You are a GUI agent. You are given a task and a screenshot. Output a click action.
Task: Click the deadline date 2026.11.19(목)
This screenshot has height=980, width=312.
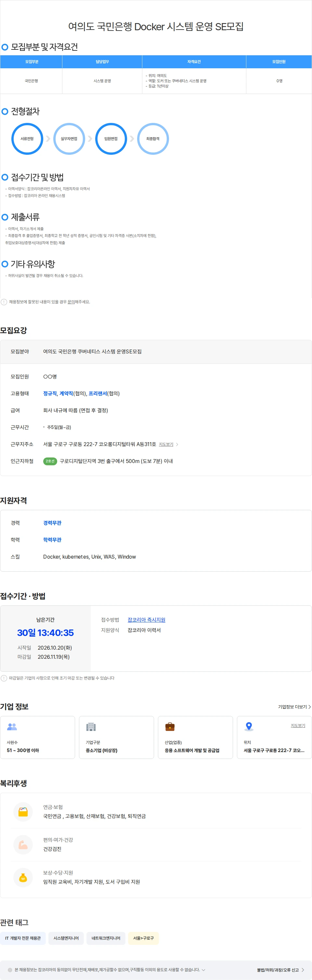tap(54, 656)
